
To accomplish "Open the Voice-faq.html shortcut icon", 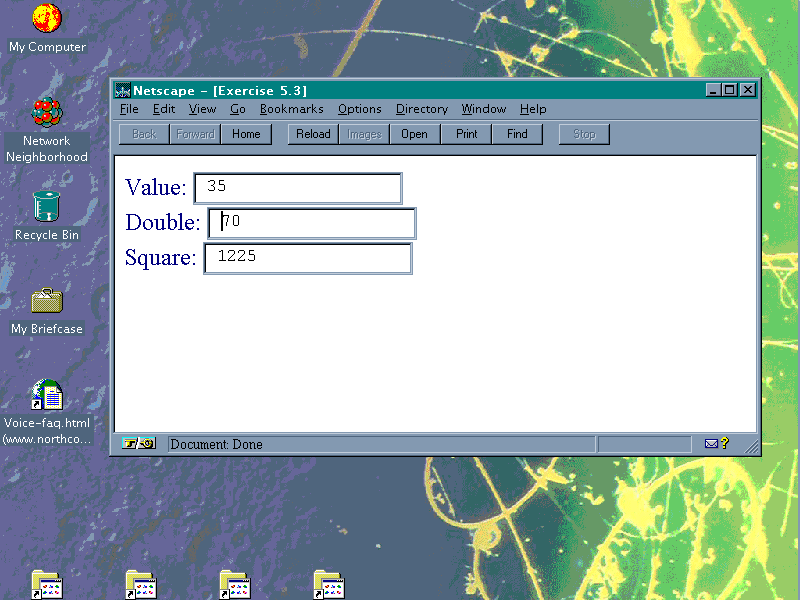I will [47, 395].
